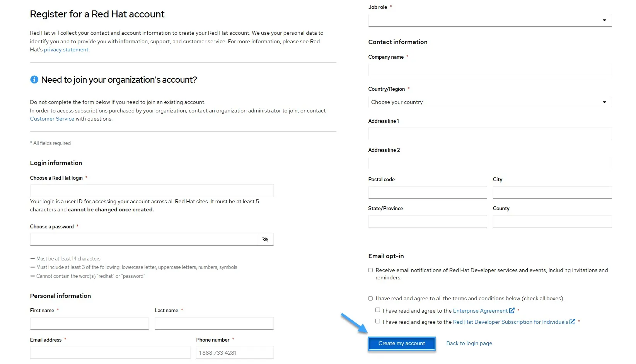Click the blue info icon beside organization heading

click(x=34, y=80)
